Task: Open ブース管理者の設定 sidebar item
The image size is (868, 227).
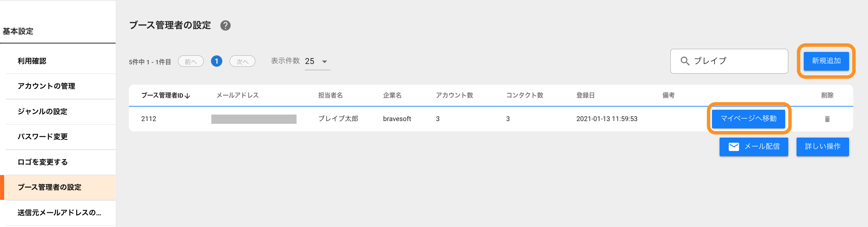Action: click(x=49, y=187)
